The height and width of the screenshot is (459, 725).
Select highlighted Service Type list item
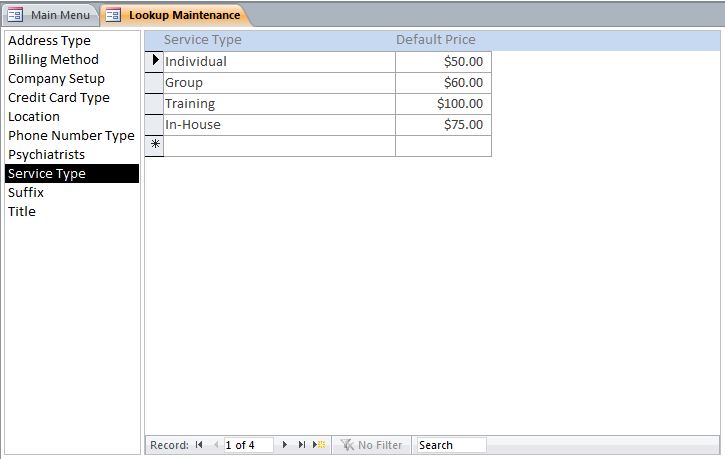click(72, 173)
